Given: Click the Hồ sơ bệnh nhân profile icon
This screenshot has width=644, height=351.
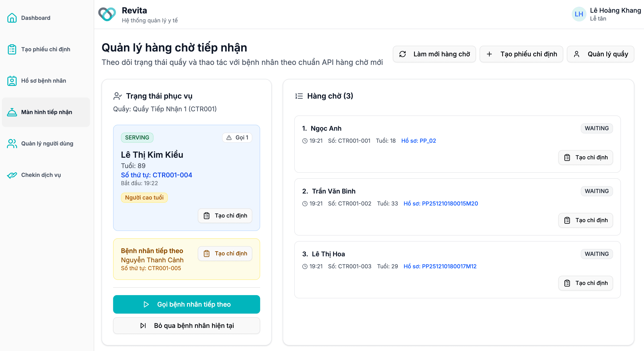Looking at the screenshot, I should pyautogui.click(x=12, y=81).
